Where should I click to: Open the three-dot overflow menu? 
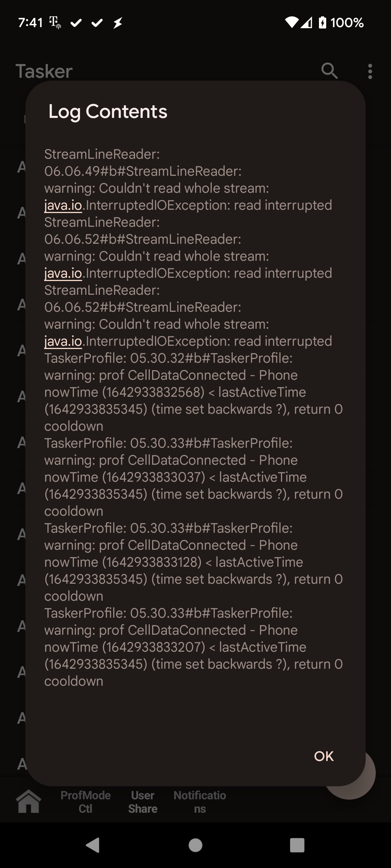pyautogui.click(x=370, y=71)
